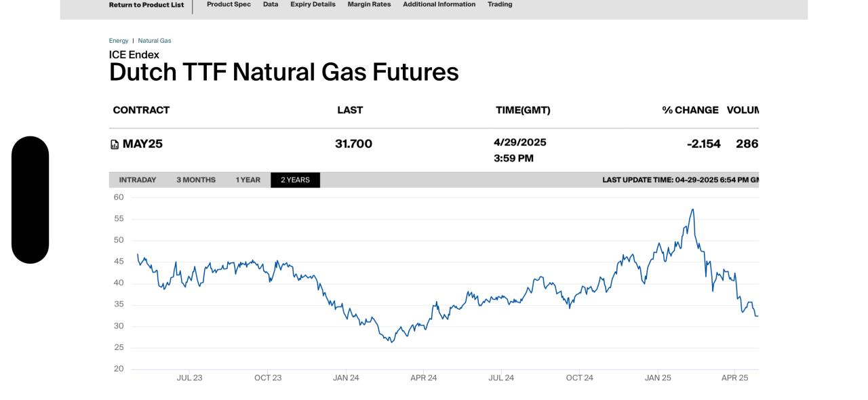This screenshot has width=868, height=400.
Task: Show the 3 MONTHS chart range
Action: tap(196, 180)
